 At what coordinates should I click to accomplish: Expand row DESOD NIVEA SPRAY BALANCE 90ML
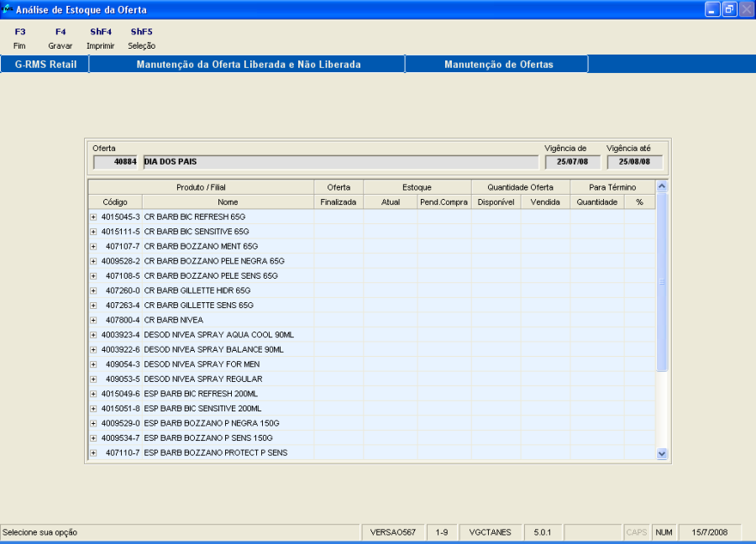tap(93, 350)
